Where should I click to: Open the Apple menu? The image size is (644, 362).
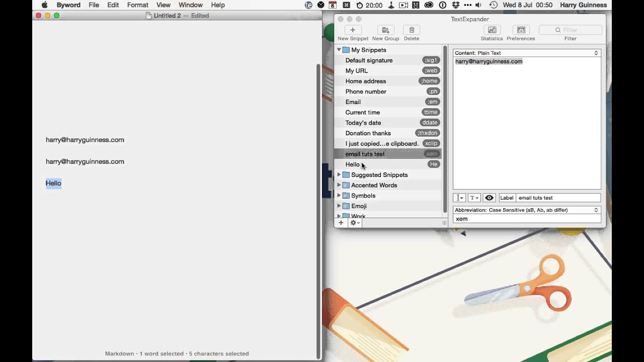coord(44,5)
